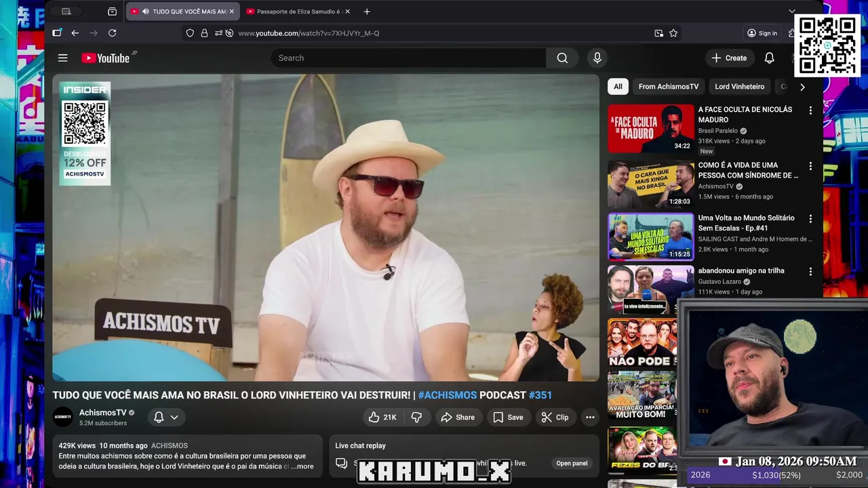Show next filter chips with arrow
The width and height of the screenshot is (868, 488).
pyautogui.click(x=802, y=87)
